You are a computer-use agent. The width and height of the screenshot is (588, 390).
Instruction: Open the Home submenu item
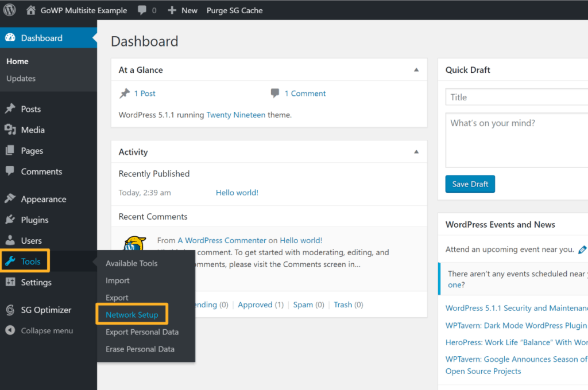[x=17, y=61]
